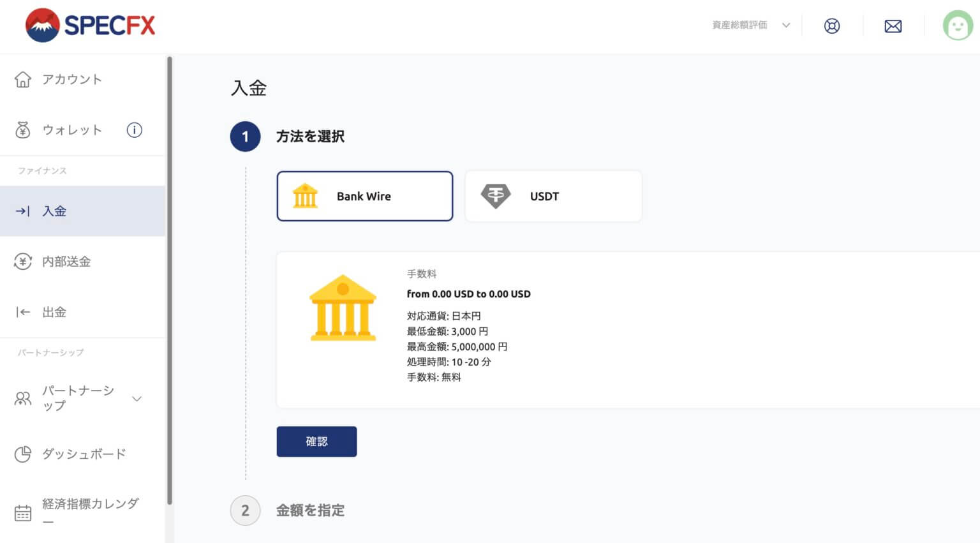Click the green user avatar

pos(957,26)
